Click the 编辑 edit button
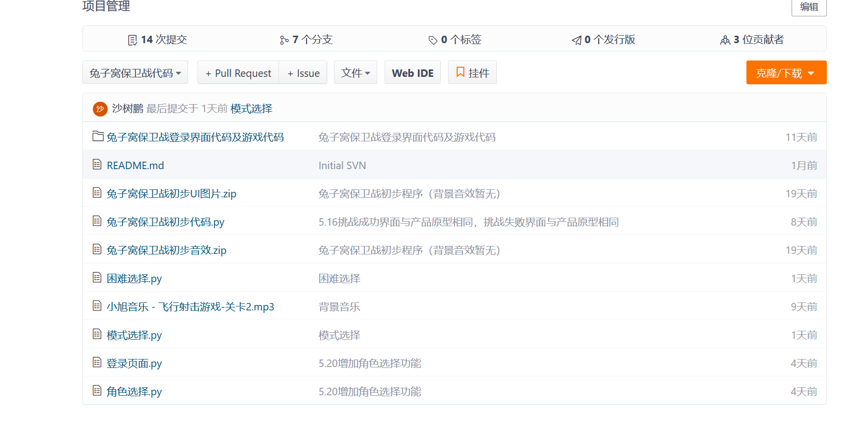Viewport: 868px width, 421px height. tap(809, 7)
